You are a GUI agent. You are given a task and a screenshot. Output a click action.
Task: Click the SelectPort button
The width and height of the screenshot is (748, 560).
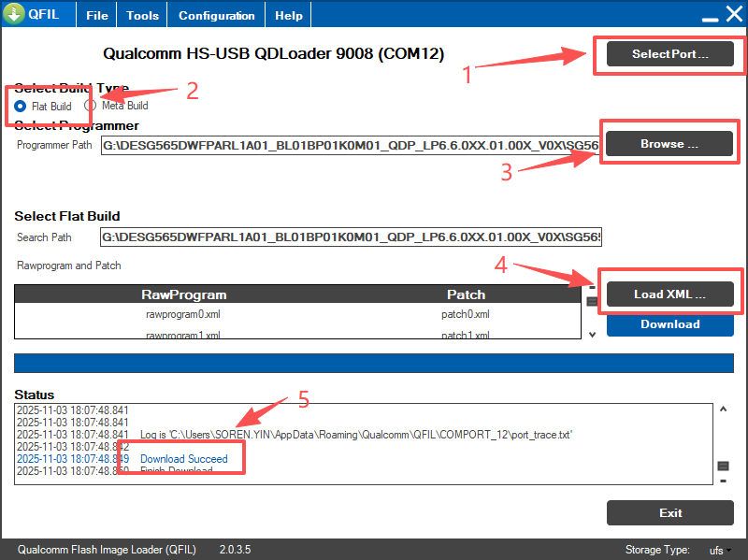[669, 54]
